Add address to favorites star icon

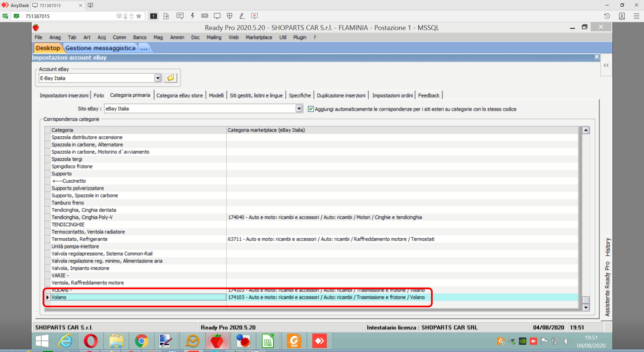(139, 16)
